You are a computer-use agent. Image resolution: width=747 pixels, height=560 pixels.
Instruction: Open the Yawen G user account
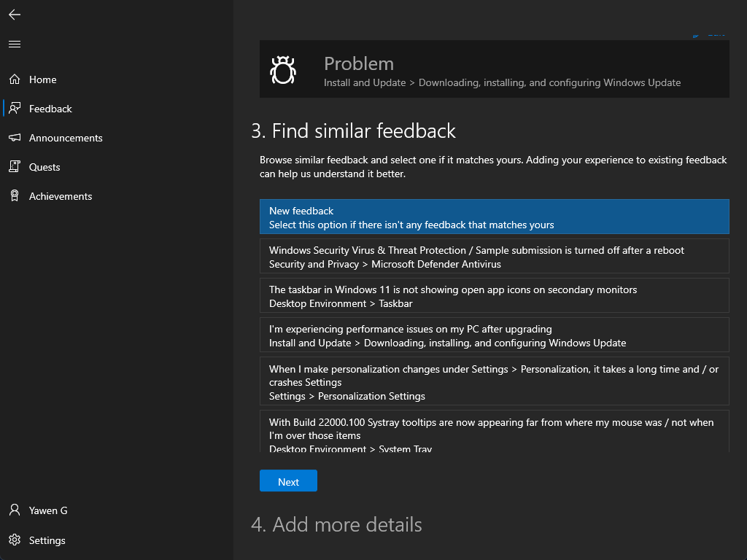48,510
